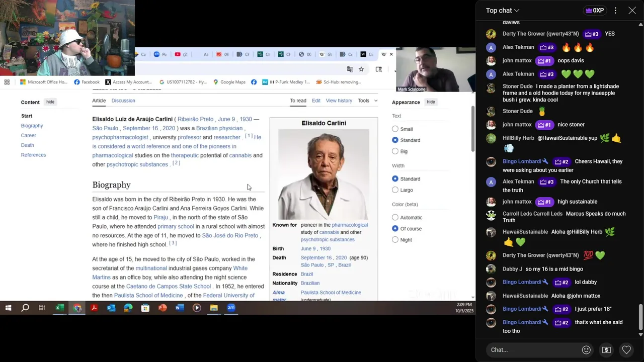
Task: Follow the São José do Rio Preto link
Action: (230, 235)
